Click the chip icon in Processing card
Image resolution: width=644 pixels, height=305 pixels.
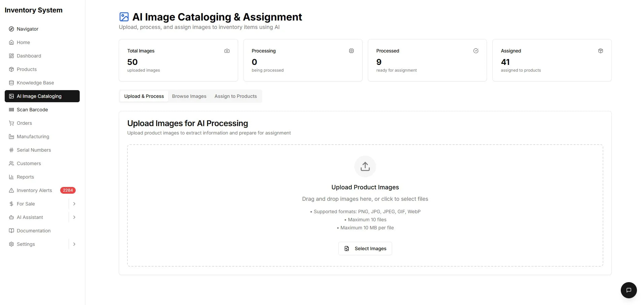351,51
